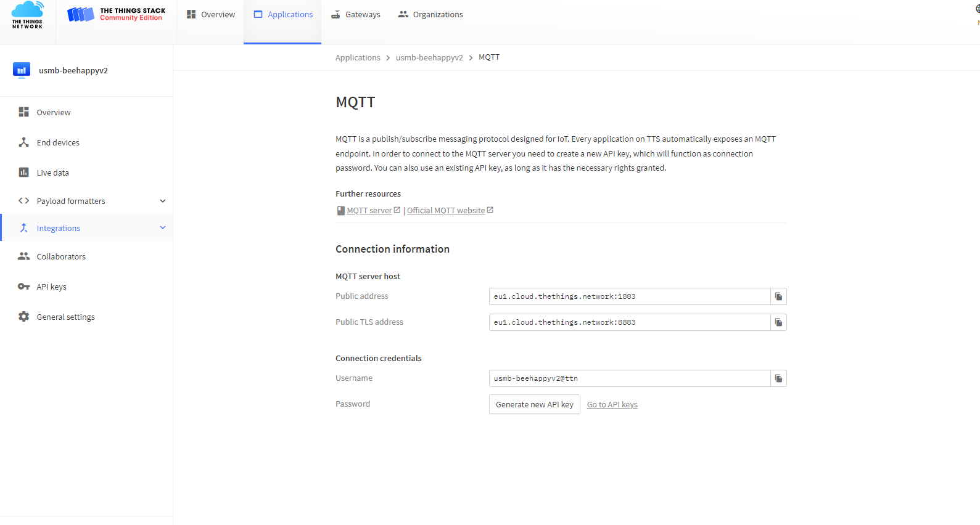Open Payload formatters menu item

click(86, 201)
